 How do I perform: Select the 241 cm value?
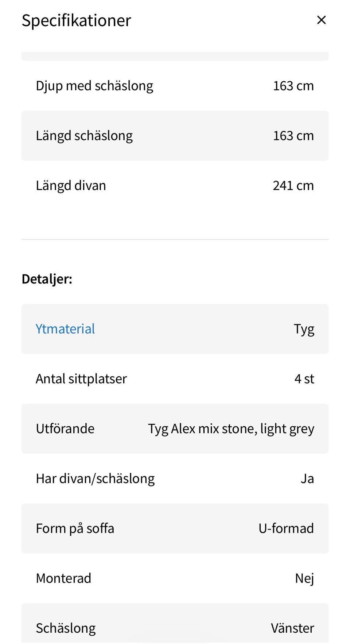[x=293, y=186]
